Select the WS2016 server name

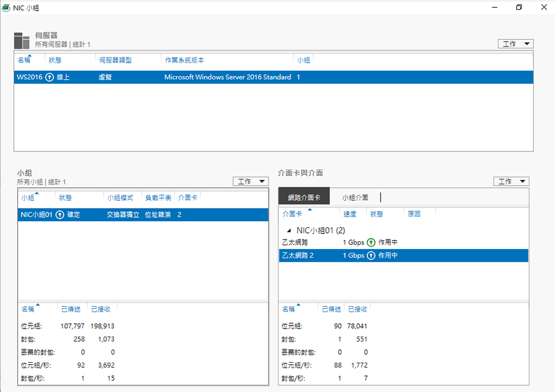(29, 77)
